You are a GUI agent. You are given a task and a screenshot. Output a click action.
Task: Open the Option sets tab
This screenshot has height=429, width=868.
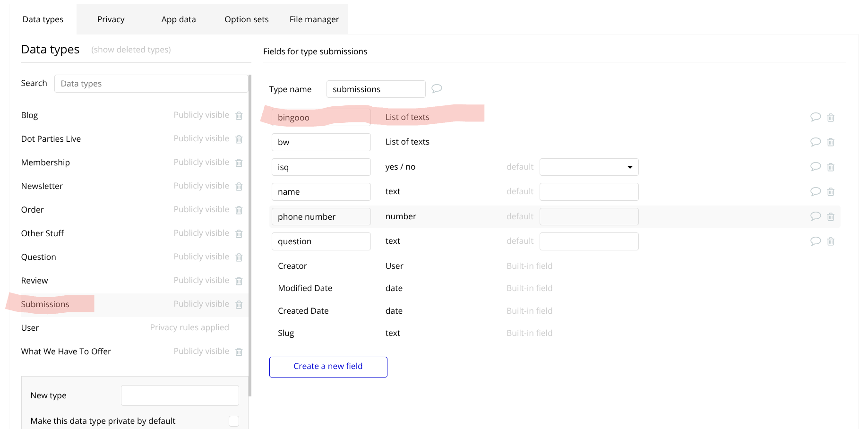pos(246,19)
